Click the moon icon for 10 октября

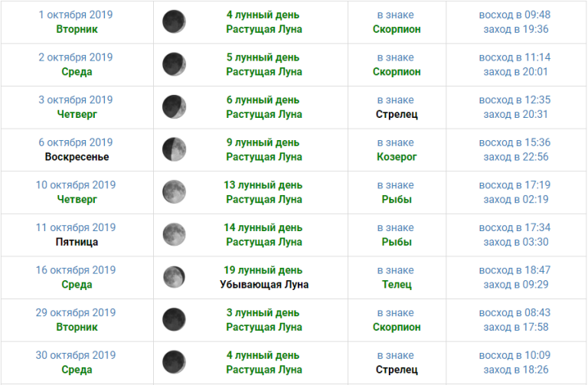click(174, 192)
